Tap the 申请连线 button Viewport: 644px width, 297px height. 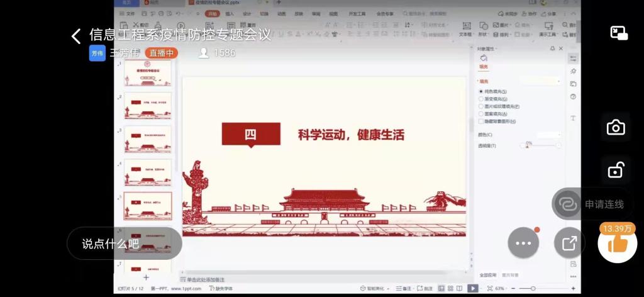(x=594, y=204)
